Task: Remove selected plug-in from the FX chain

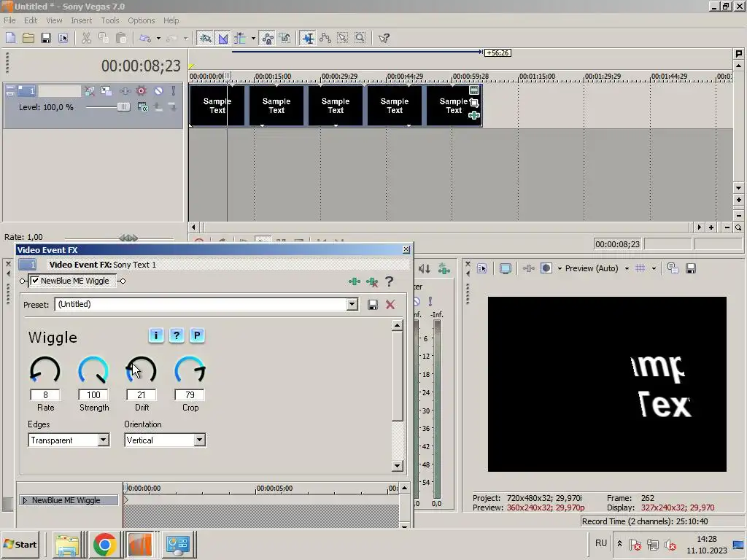Action: (372, 282)
